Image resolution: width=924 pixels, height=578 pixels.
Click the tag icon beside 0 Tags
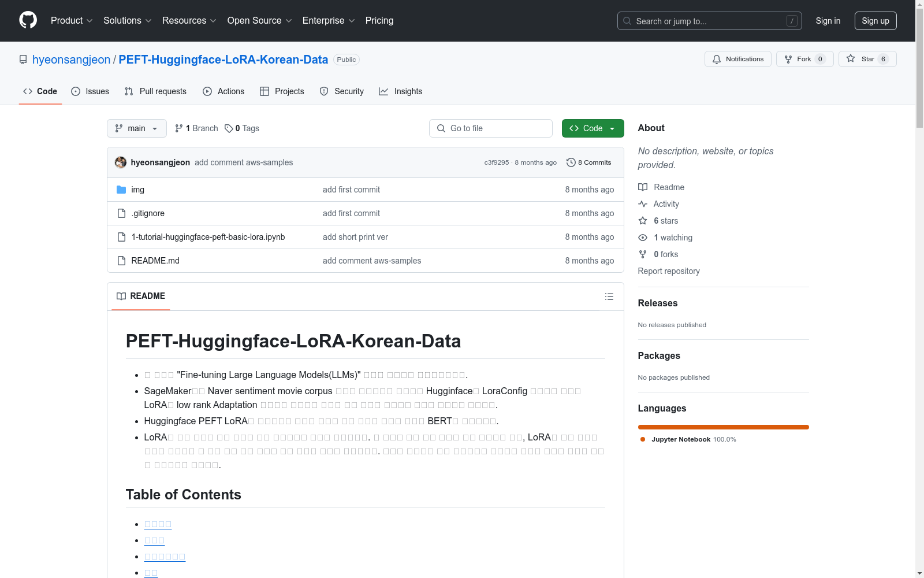[229, 128]
